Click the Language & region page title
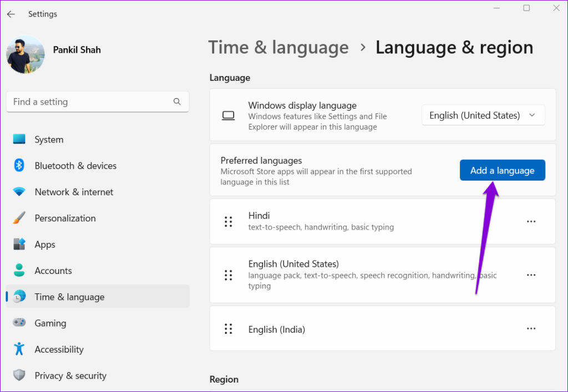Viewport: 568px width, 392px height. pos(454,48)
